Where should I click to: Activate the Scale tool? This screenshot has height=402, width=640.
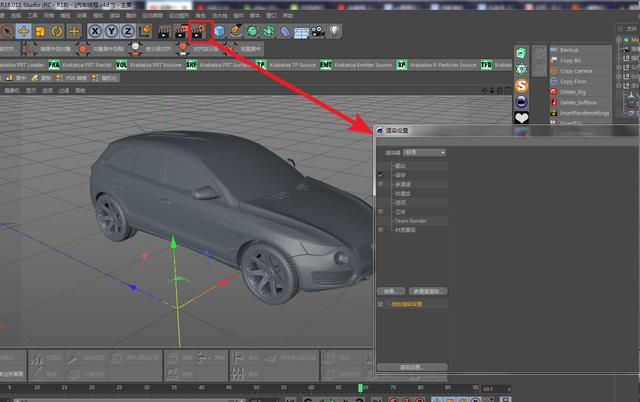pyautogui.click(x=40, y=31)
